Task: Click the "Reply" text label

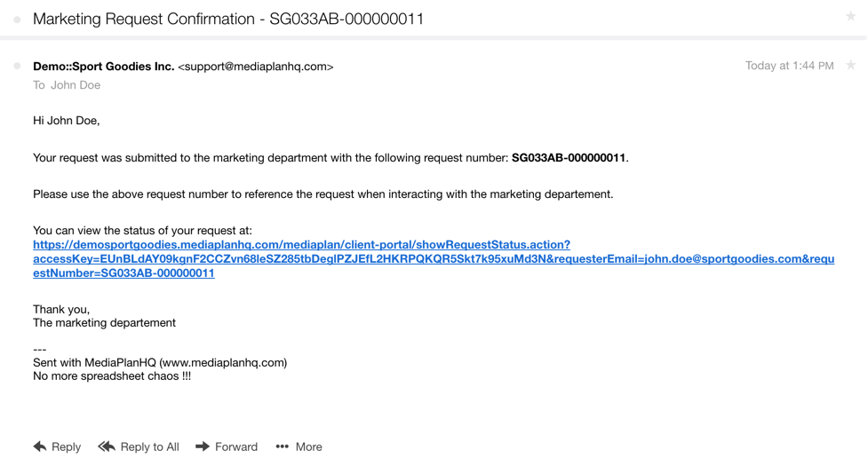Action: [67, 446]
